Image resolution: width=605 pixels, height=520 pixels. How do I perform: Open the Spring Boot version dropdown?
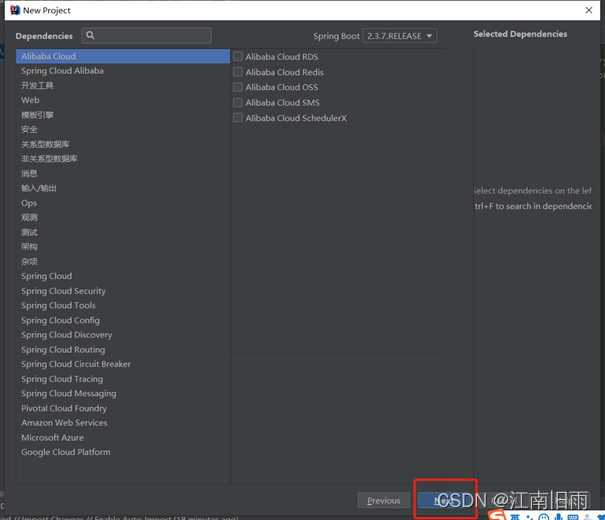pyautogui.click(x=400, y=36)
